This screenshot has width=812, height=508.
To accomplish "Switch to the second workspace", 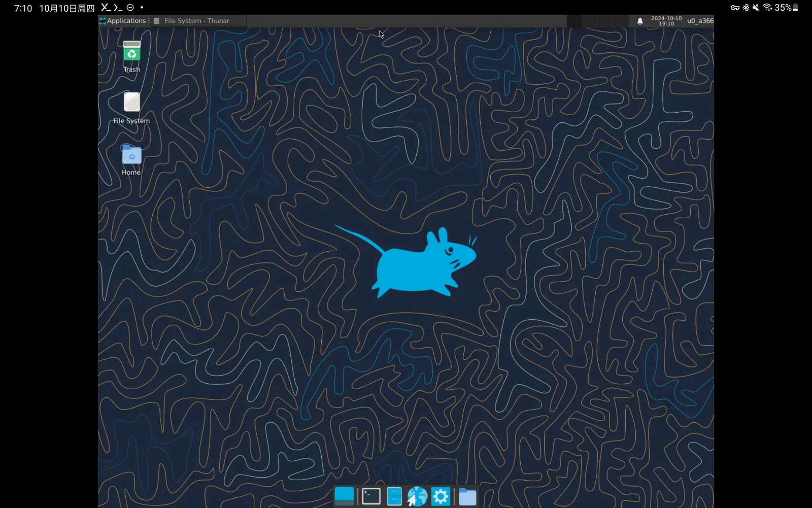I will [589, 21].
